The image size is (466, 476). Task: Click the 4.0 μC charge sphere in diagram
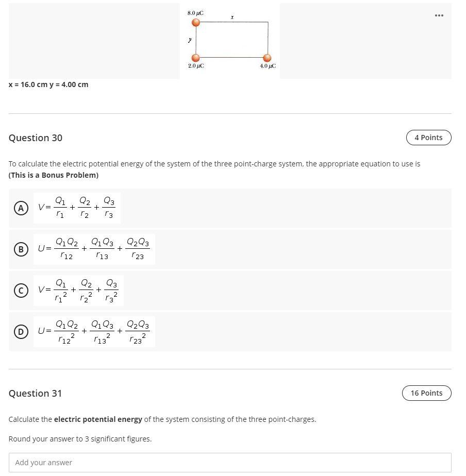pos(267,59)
